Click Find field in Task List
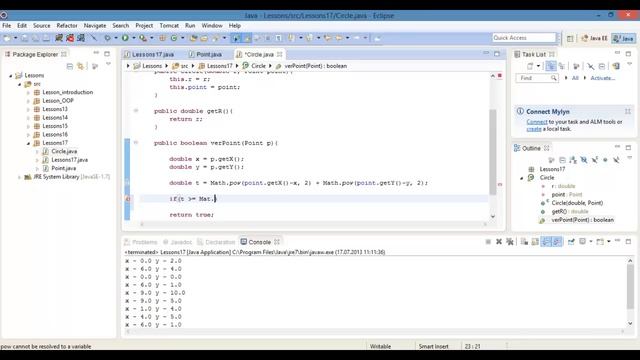Image resolution: width=640 pixels, height=360 pixels. click(x=536, y=78)
